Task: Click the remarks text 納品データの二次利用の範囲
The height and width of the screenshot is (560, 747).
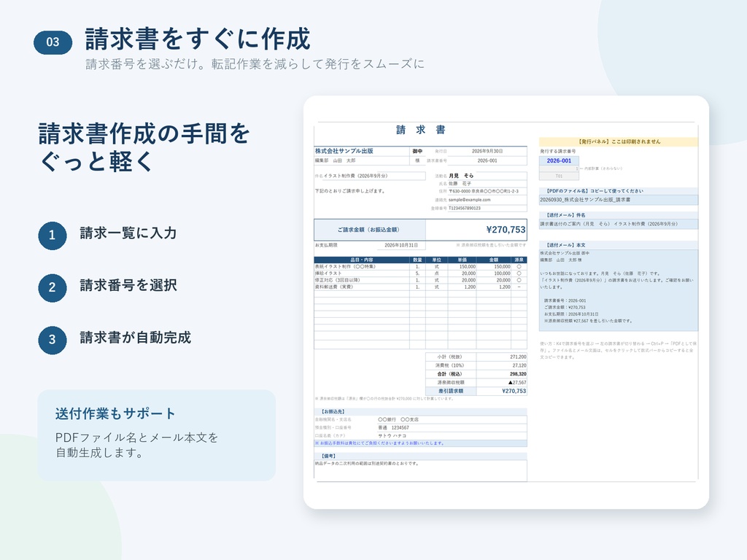Action: point(367,463)
